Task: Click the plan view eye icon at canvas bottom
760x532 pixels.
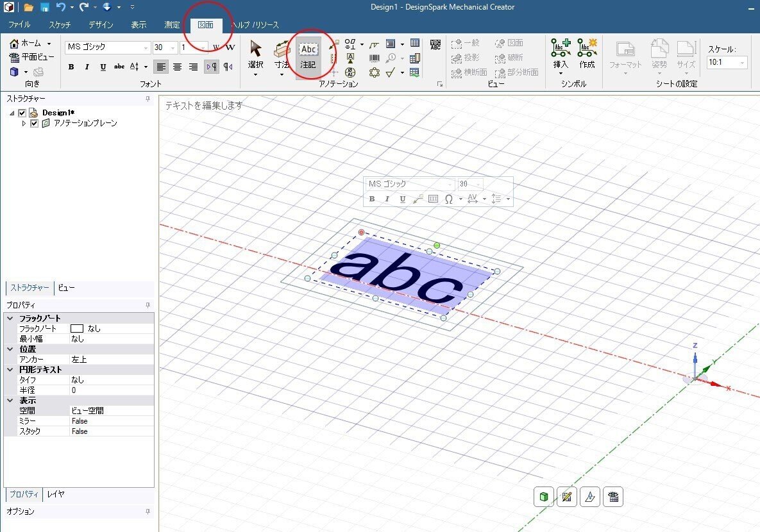Action: click(613, 497)
